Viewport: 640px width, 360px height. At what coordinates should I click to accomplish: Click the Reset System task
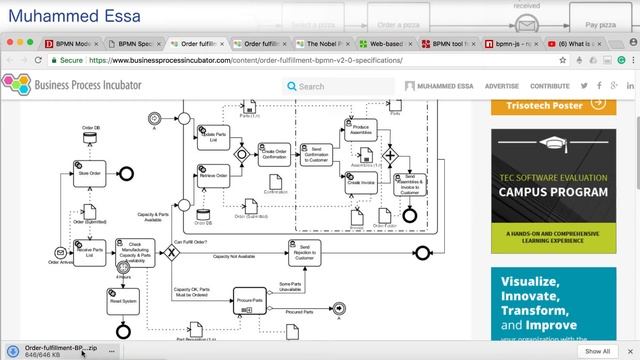123,302
